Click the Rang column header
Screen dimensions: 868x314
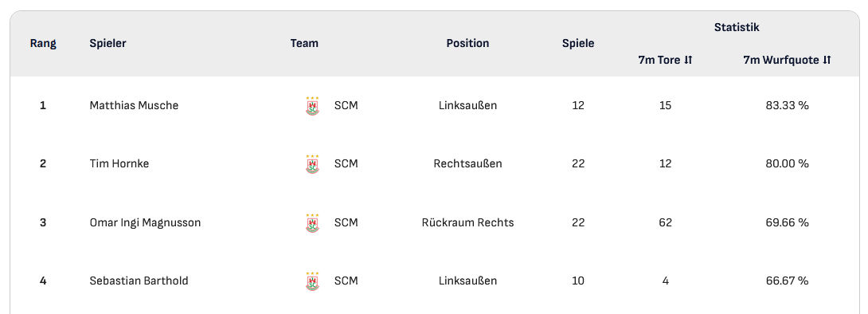(43, 43)
